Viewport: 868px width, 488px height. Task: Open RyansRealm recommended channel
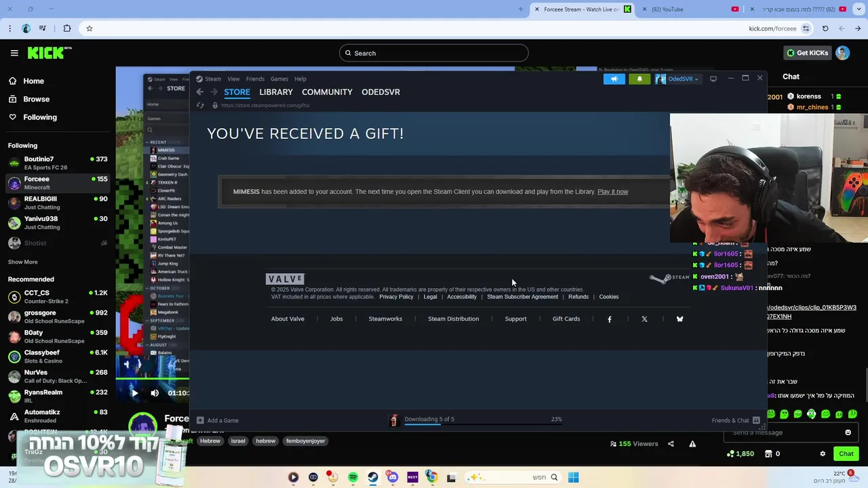(58, 396)
